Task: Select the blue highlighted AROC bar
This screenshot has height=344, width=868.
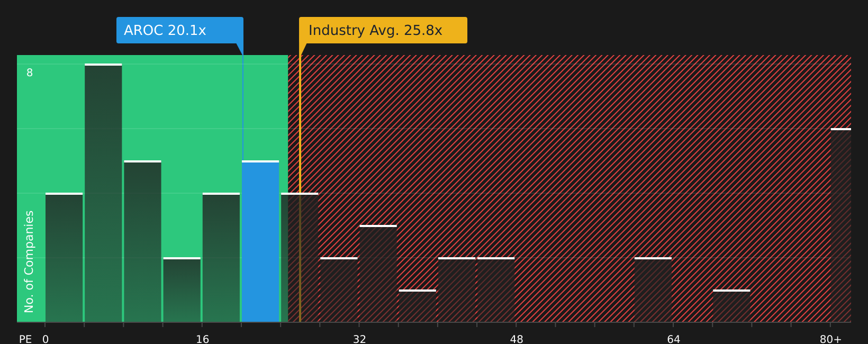Action: [260, 241]
